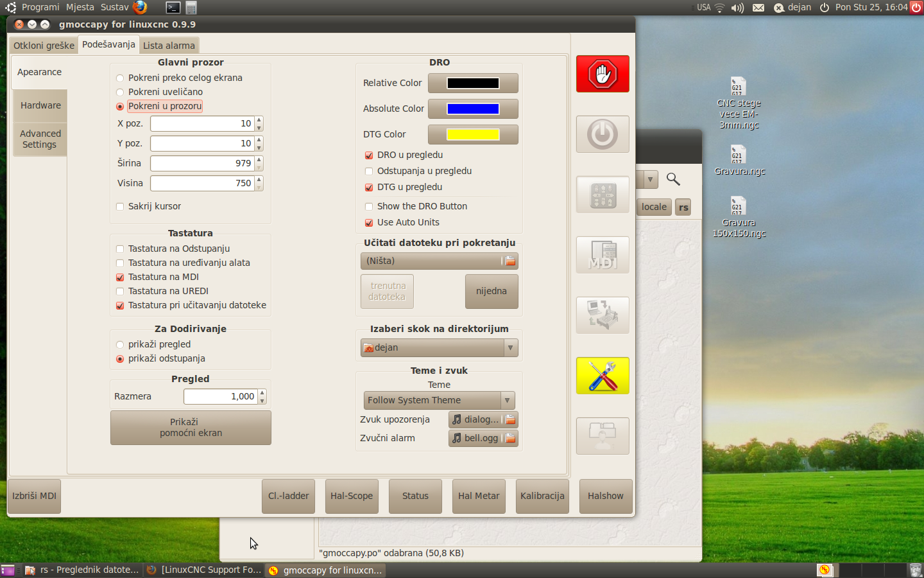
Task: Click dropdown arrow in file browser toolbar
Action: 650,179
